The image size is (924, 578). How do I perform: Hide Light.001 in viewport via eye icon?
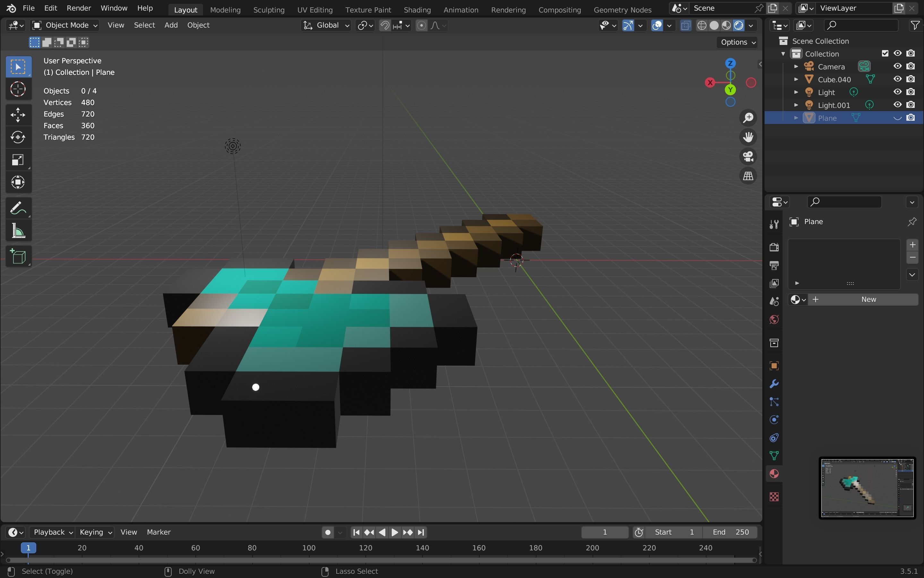897,105
